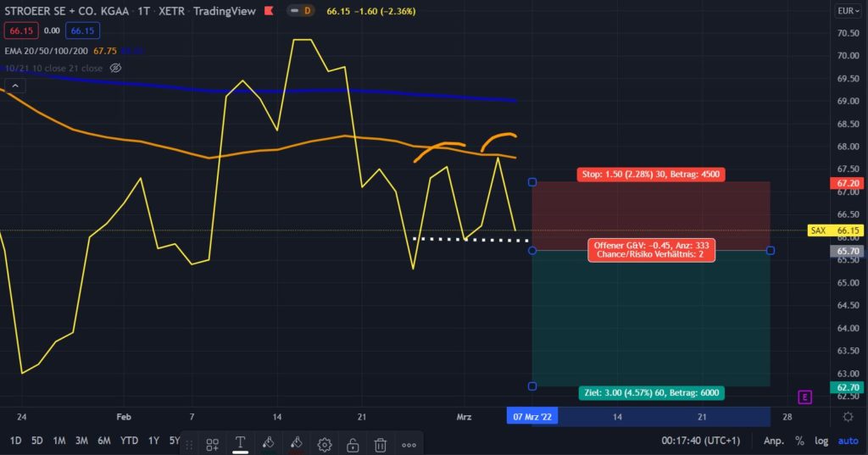Viewport: 868px width, 455px height.
Task: Click the STROEER SE + CO. KGAA symbol title
Action: tap(66, 11)
